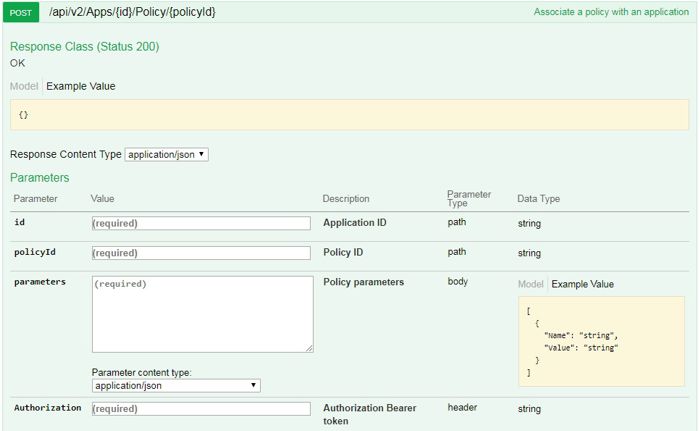Open the Parameter content type dropdown
Viewport: 700px width, 431px height.
tap(176, 385)
